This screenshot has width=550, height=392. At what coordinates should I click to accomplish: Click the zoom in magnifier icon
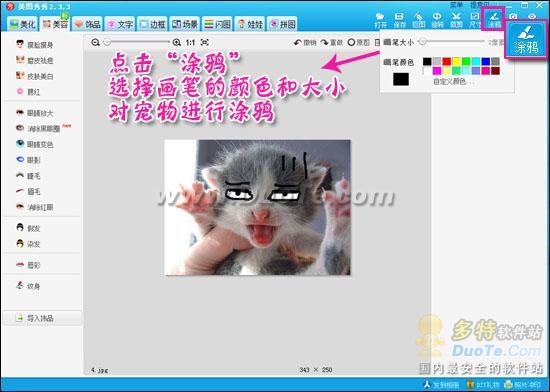pos(177,42)
